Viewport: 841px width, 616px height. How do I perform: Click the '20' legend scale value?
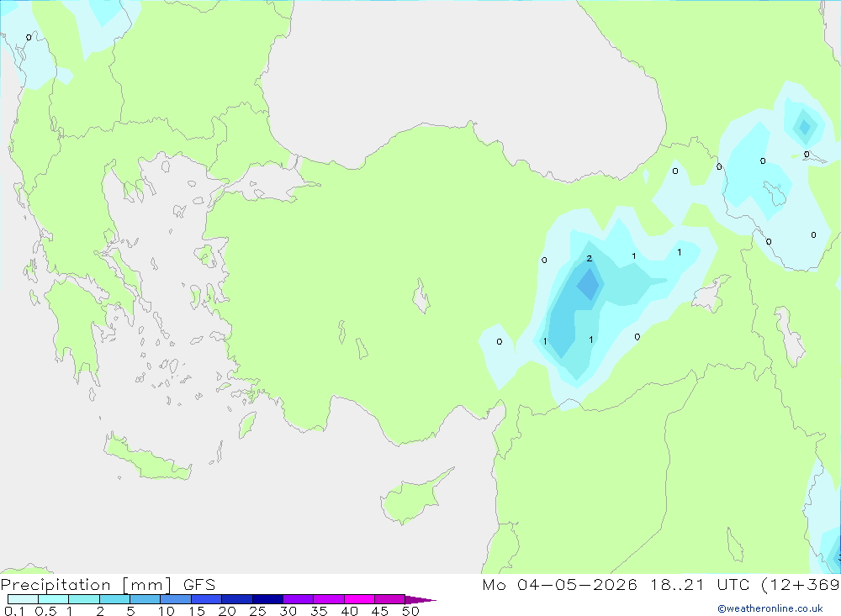(227, 611)
